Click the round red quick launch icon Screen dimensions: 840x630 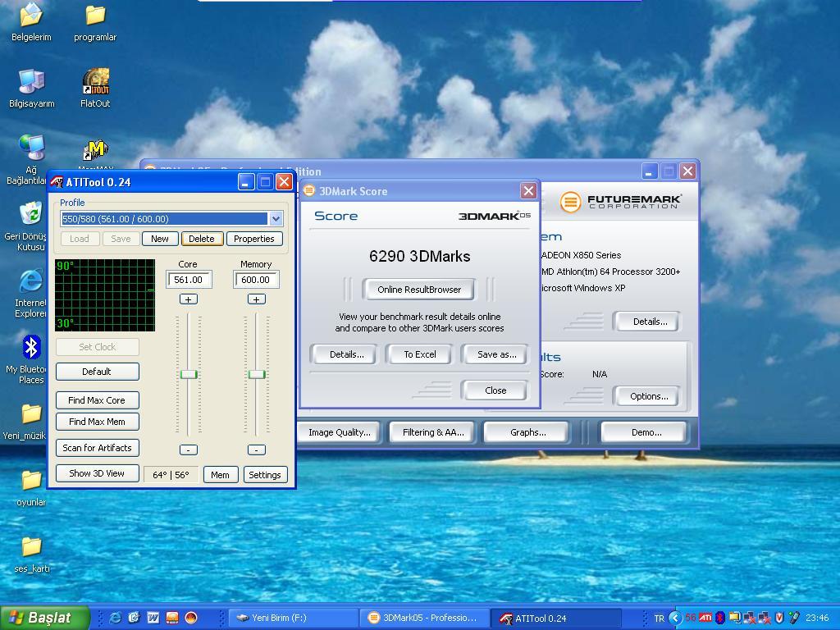click(x=191, y=618)
